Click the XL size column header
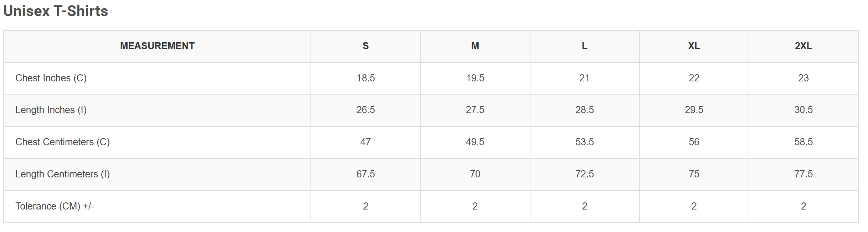This screenshot has height=232, width=868. 694,46
